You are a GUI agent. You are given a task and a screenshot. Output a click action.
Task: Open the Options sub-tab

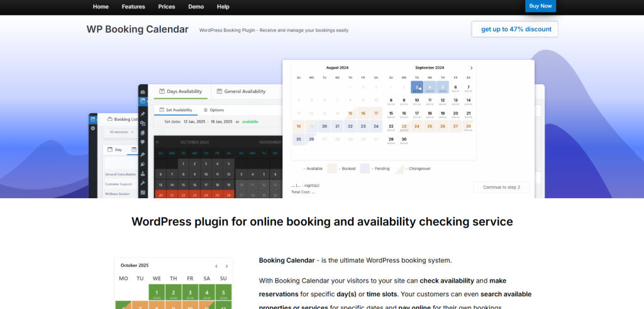[x=213, y=110]
